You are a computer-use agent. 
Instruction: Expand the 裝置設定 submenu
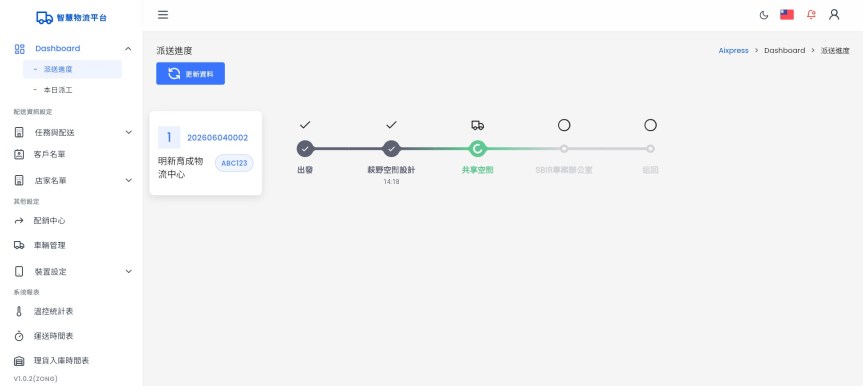[x=128, y=271]
